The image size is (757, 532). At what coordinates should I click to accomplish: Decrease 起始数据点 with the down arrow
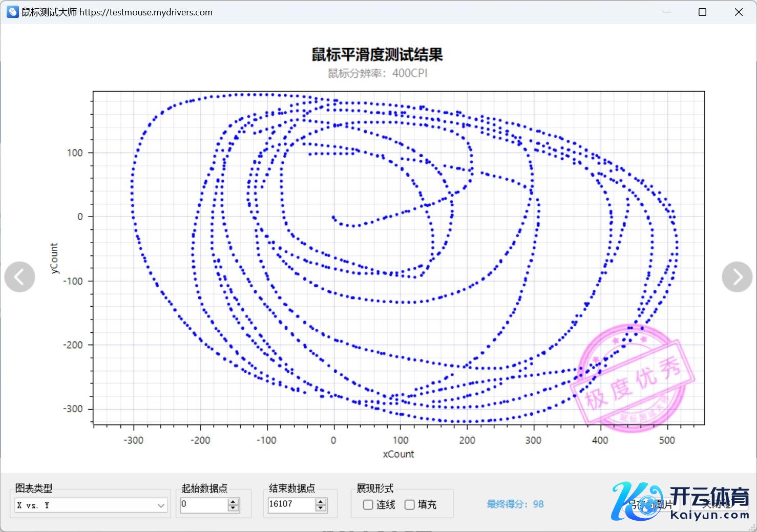234,508
